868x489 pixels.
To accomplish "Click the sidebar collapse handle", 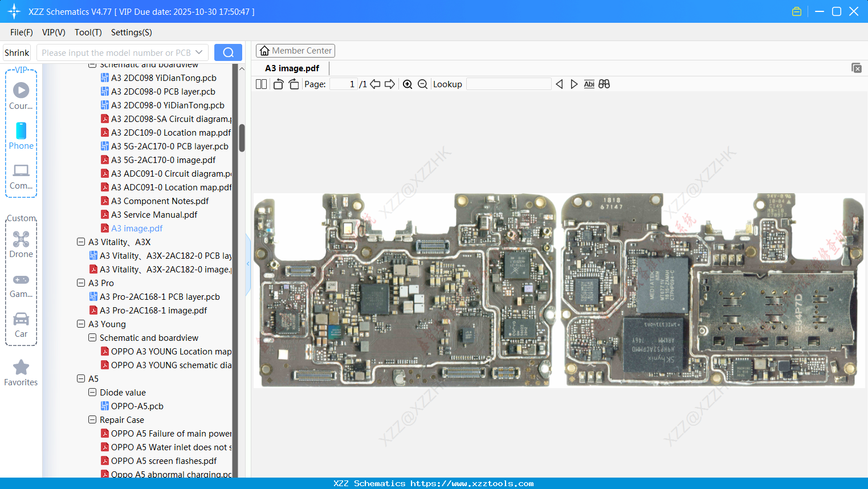I will (x=248, y=264).
